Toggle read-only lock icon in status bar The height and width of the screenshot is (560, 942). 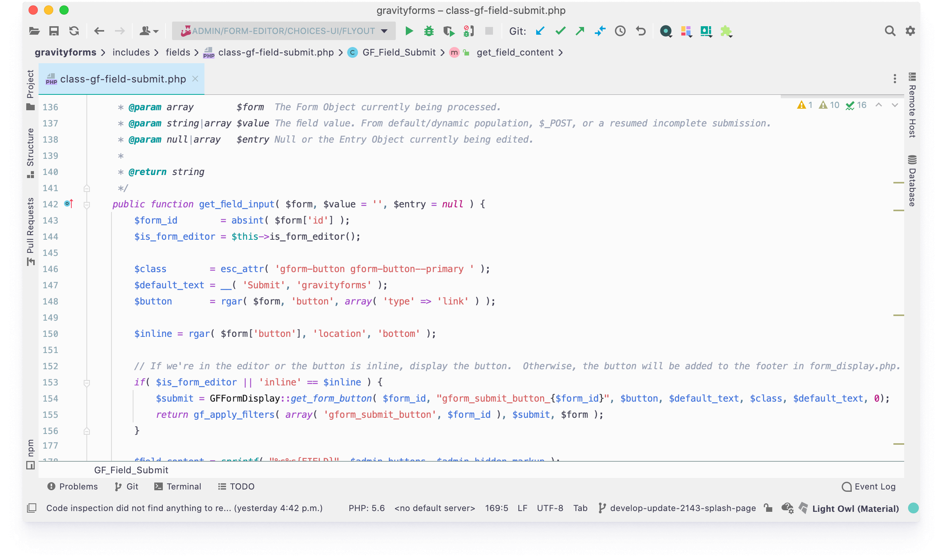(x=768, y=508)
